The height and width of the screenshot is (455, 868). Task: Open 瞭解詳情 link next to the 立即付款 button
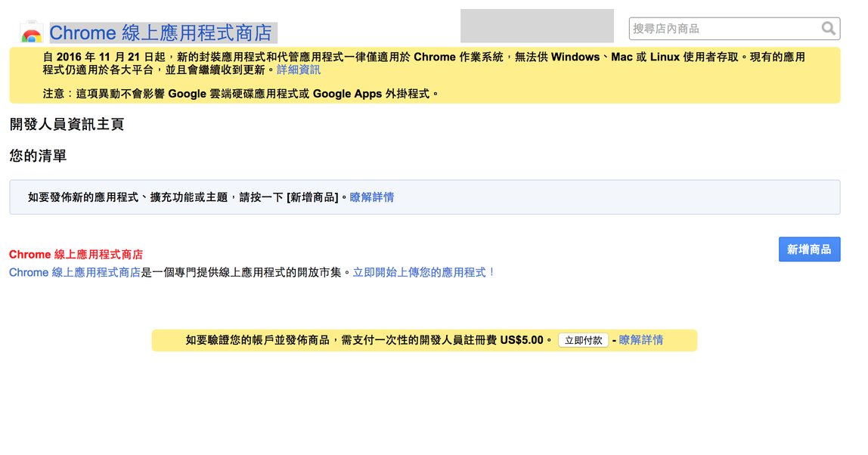click(640, 340)
